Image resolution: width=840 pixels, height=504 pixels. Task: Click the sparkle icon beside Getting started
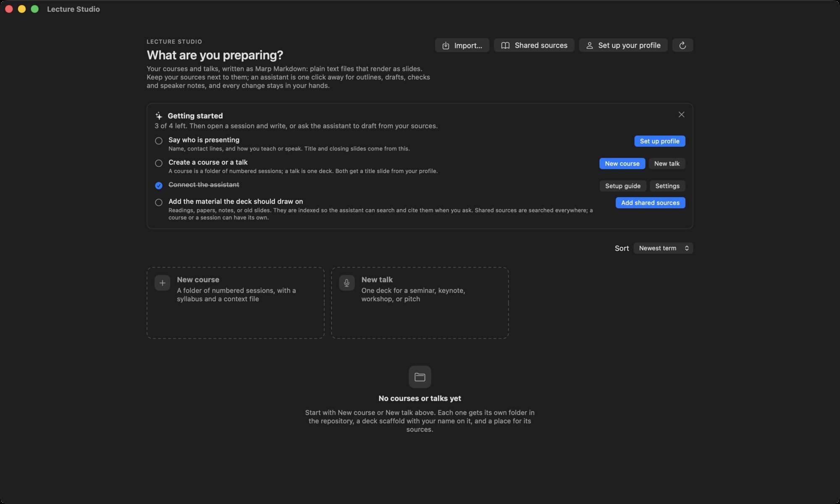coord(158,116)
